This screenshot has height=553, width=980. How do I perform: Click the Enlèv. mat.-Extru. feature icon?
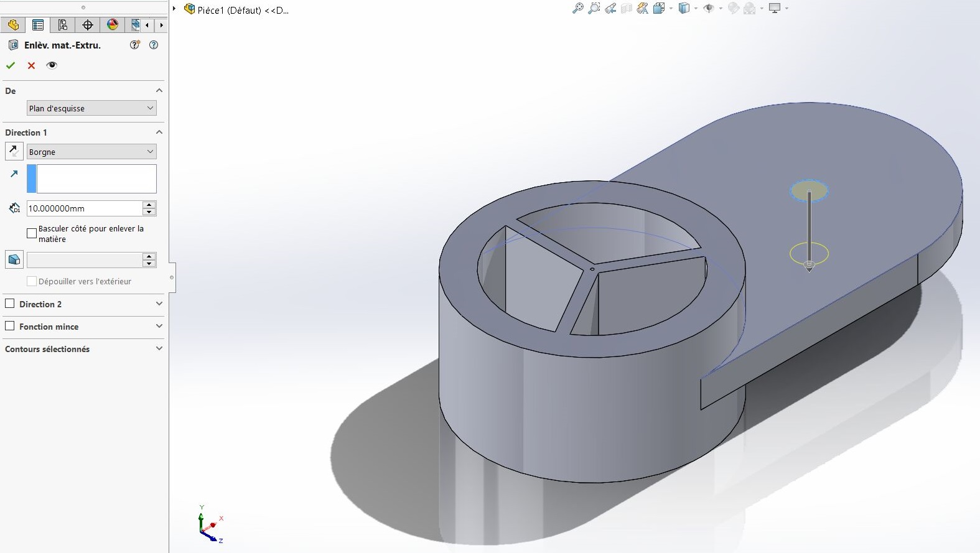(x=13, y=45)
